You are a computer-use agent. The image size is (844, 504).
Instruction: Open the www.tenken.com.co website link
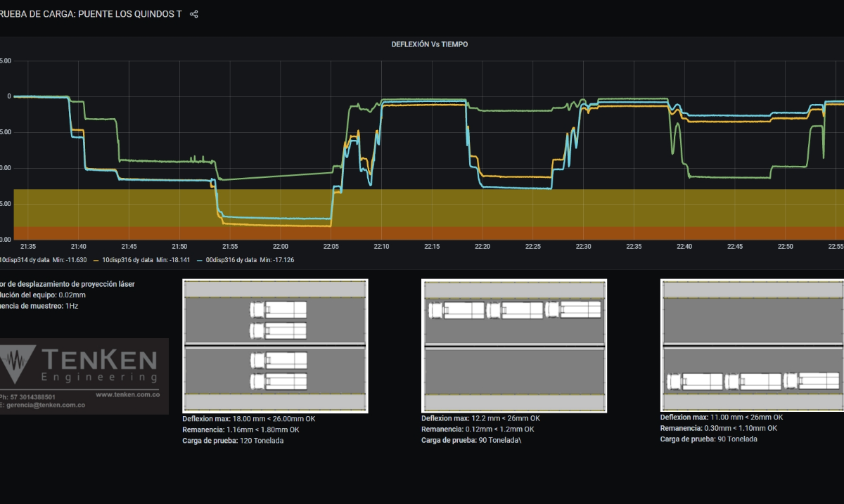(x=127, y=395)
